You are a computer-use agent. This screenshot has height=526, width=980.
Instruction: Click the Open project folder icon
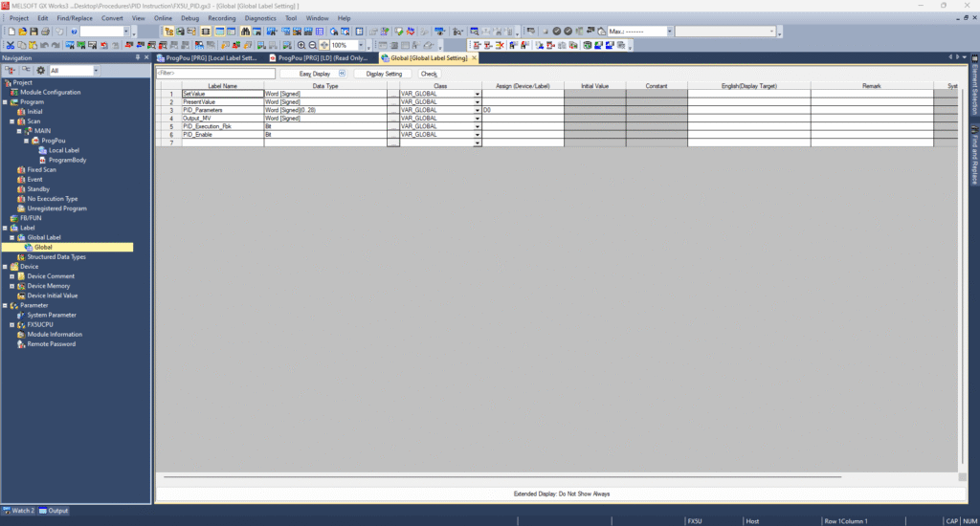pyautogui.click(x=23, y=32)
